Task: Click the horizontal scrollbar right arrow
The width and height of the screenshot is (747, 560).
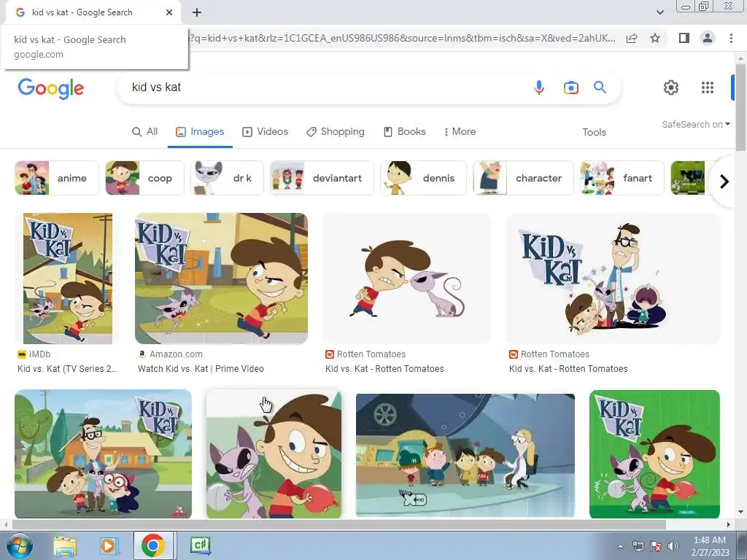Action: click(x=729, y=525)
